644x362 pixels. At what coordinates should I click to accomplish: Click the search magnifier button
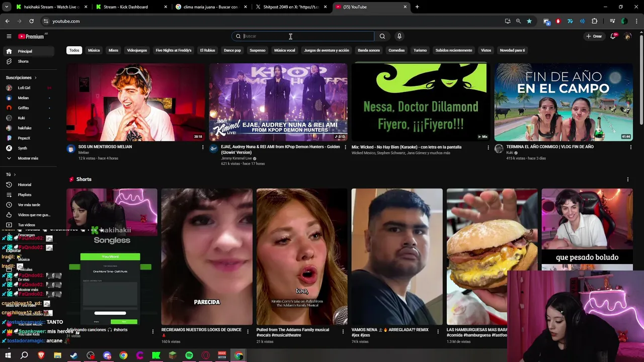tap(382, 36)
